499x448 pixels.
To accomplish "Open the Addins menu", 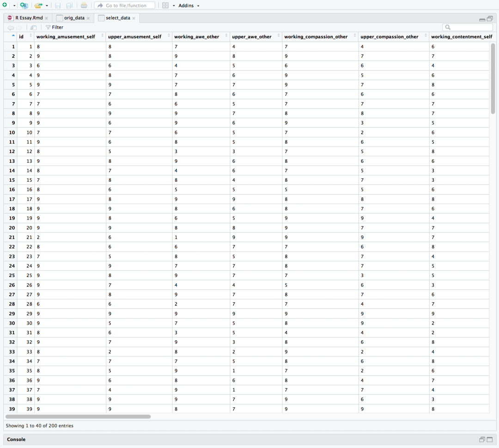I will pyautogui.click(x=189, y=6).
